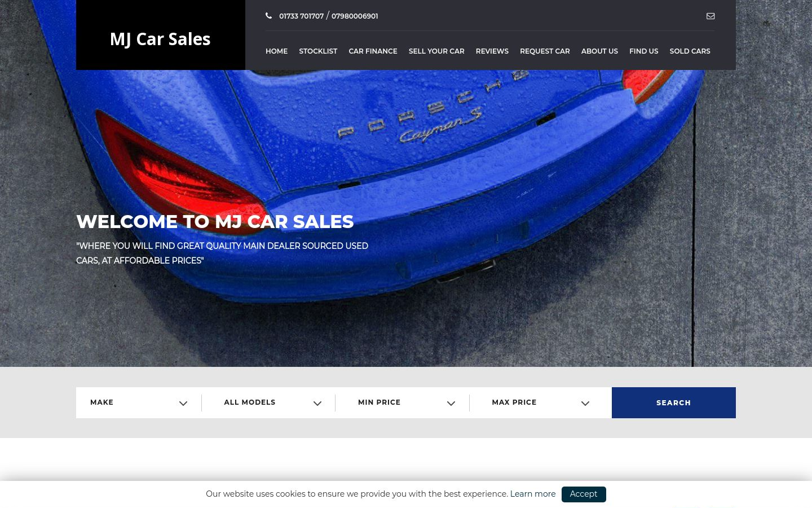Open the Min Price dropdown

click(402, 402)
